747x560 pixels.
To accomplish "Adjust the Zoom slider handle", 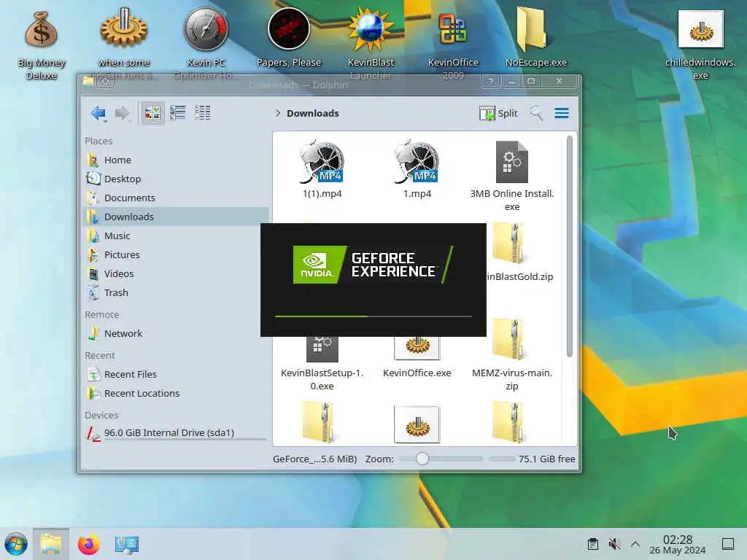I will [x=422, y=459].
